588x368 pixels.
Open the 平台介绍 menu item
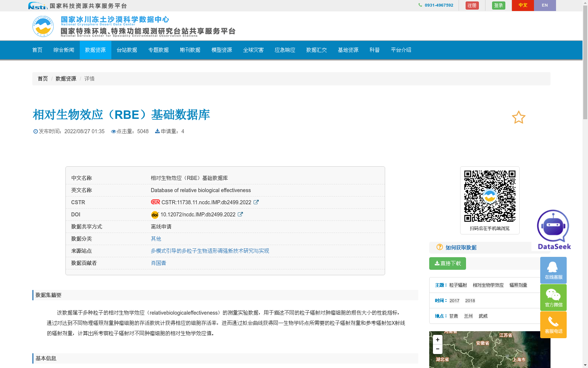[x=401, y=50]
